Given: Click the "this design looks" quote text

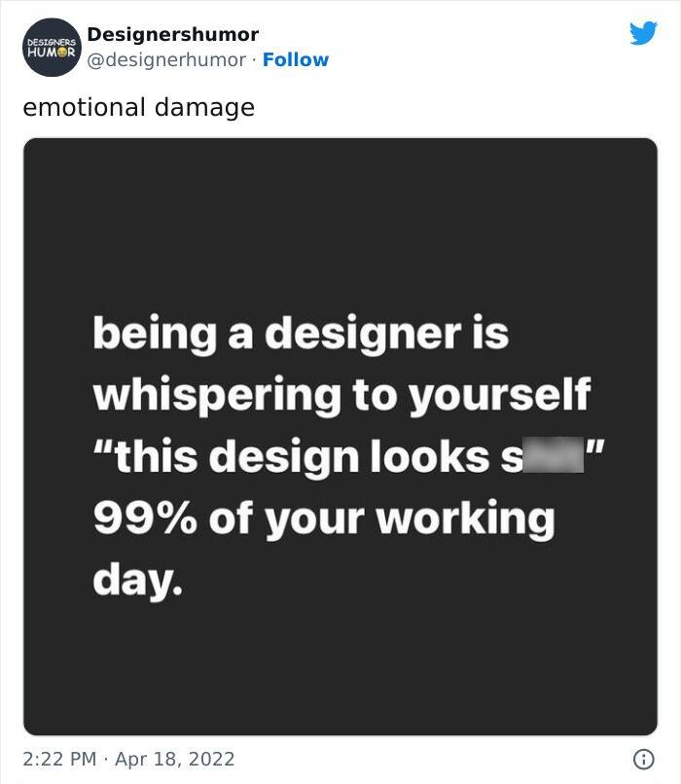Looking at the screenshot, I should tap(311, 456).
